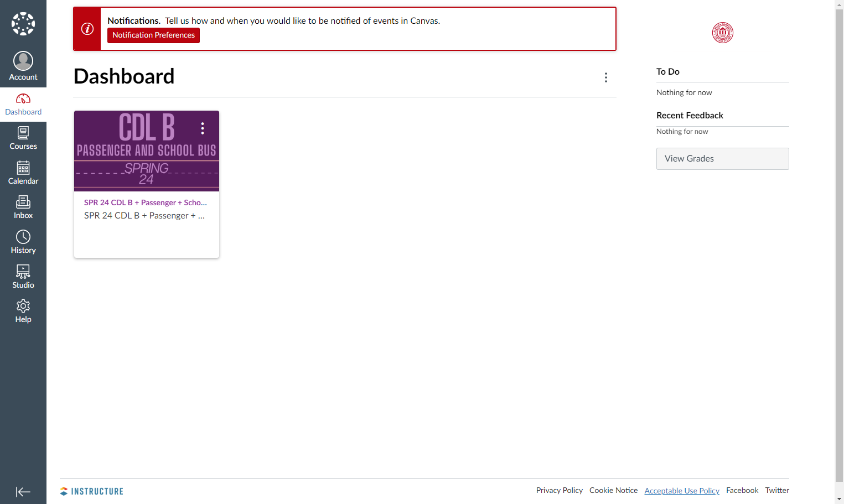Open the Calendar from sidebar

23,173
